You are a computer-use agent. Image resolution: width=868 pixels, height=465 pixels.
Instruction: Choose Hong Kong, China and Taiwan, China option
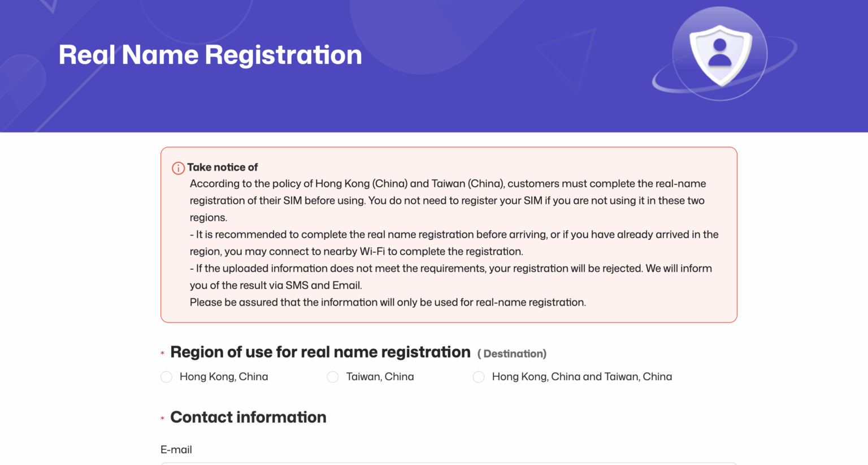click(479, 377)
